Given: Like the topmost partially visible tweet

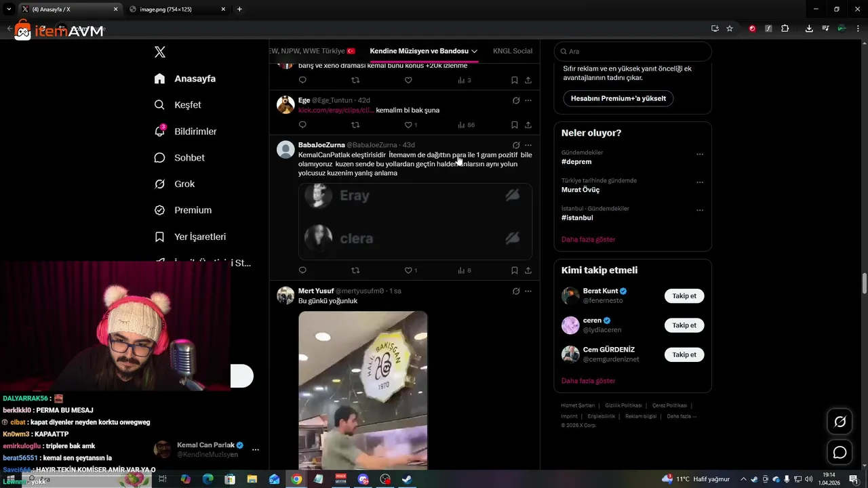Looking at the screenshot, I should pyautogui.click(x=408, y=80).
